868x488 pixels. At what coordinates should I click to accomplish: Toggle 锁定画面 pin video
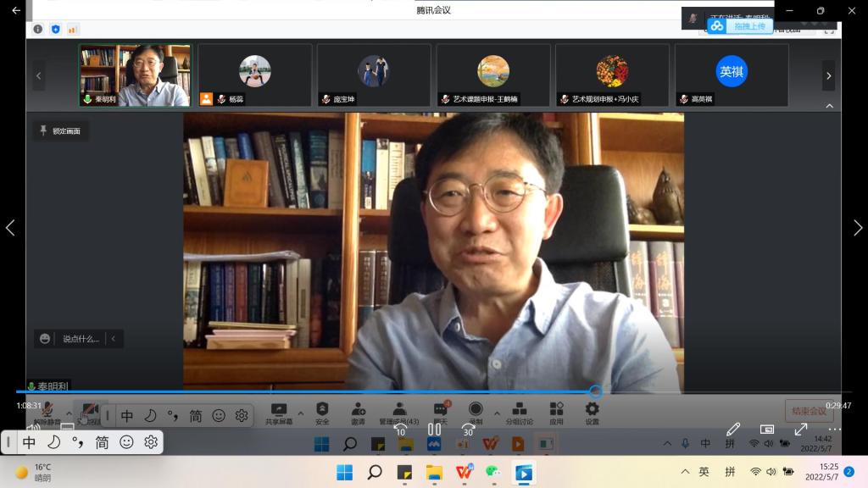(60, 130)
